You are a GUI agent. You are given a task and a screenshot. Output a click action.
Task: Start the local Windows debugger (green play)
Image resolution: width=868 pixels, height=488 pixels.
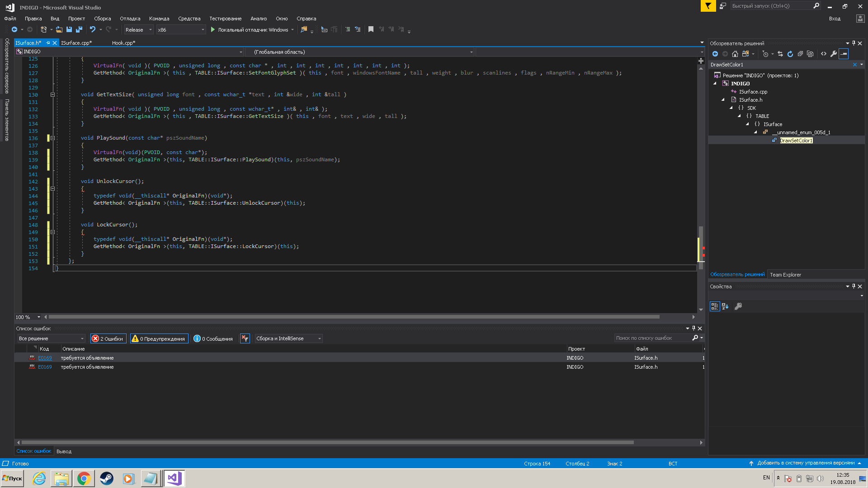[212, 29]
